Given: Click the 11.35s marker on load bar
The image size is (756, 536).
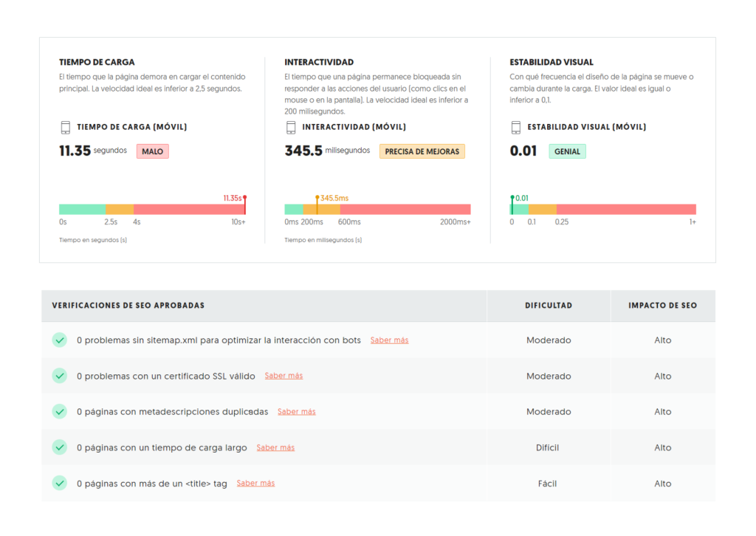Looking at the screenshot, I should [244, 205].
